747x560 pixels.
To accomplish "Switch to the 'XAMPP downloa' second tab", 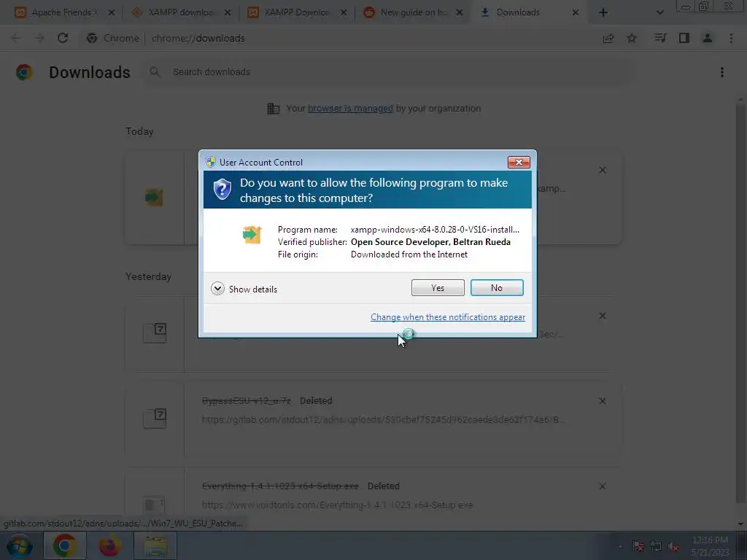I will click(x=180, y=12).
